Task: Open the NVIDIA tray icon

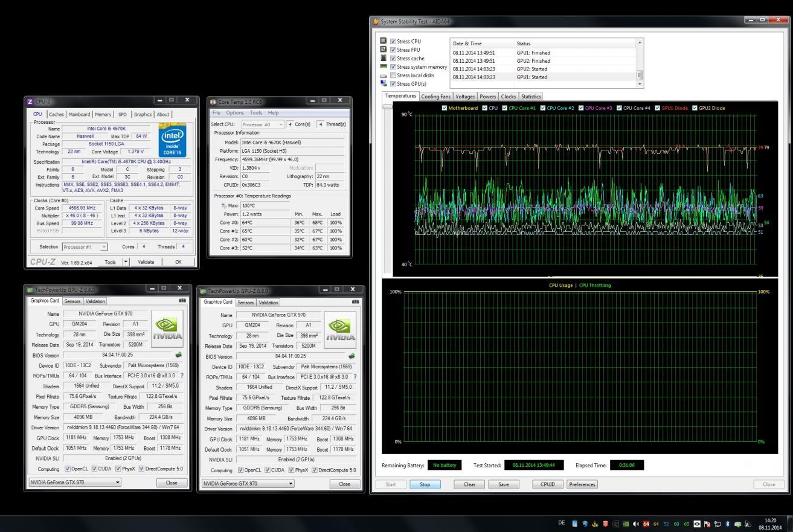Action: (626, 524)
